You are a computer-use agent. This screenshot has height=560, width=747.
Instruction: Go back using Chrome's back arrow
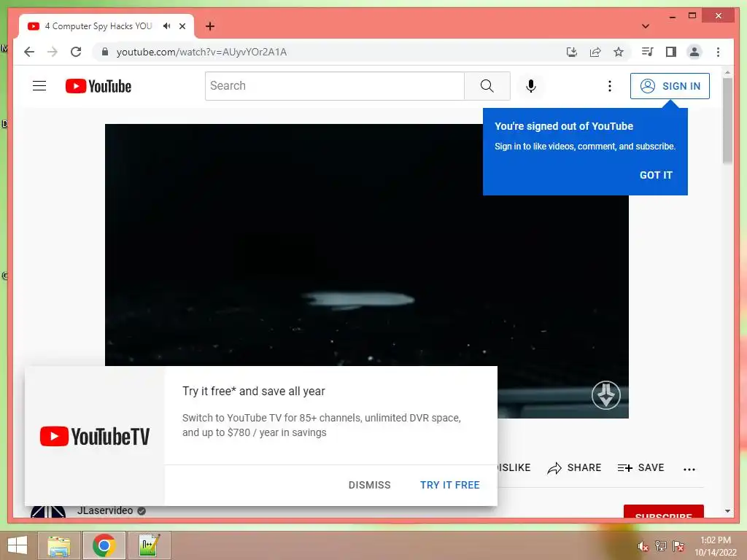[x=29, y=52]
